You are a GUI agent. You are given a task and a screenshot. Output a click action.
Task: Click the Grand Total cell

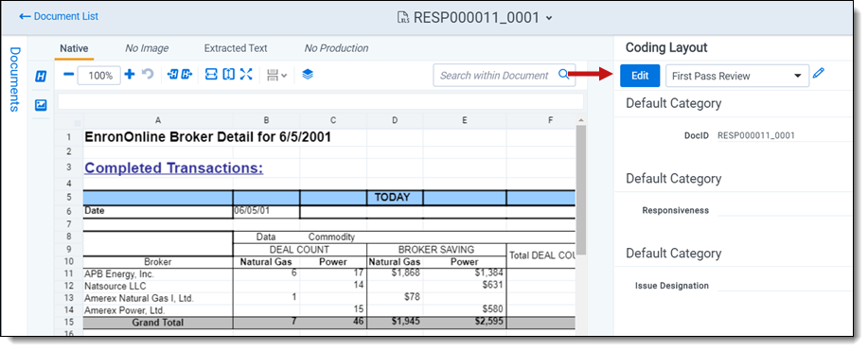(x=158, y=323)
